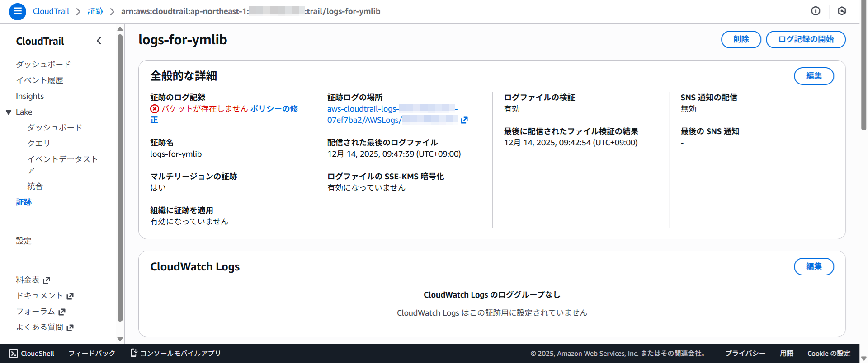Click the red error icon under 証跡のログ記録

coord(155,109)
